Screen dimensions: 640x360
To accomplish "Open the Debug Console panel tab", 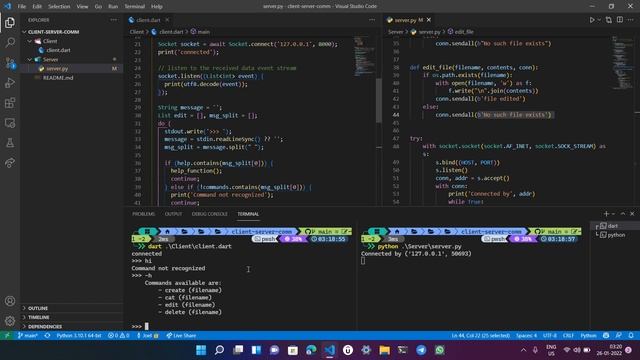I will pyautogui.click(x=209, y=214).
